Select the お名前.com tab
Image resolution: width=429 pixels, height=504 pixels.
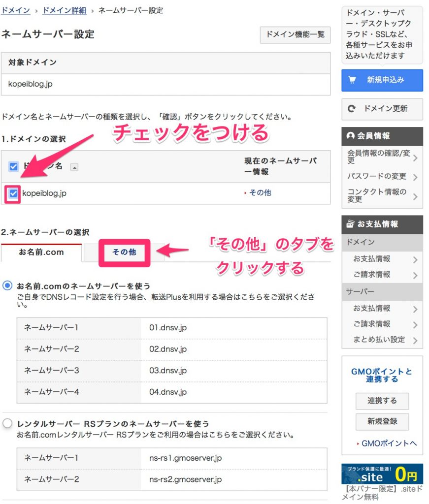pos(41,252)
